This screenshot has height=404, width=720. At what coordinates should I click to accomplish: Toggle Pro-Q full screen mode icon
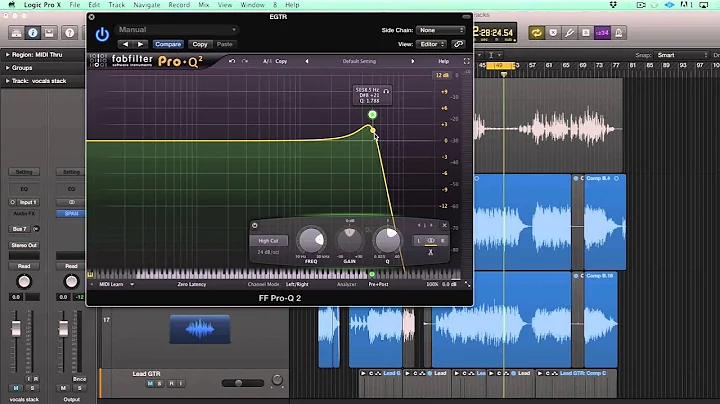[467, 61]
